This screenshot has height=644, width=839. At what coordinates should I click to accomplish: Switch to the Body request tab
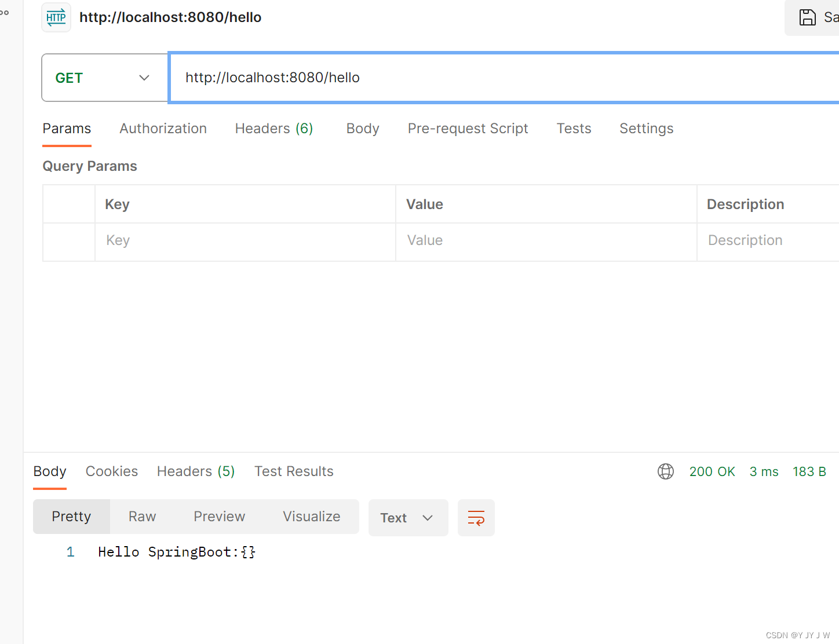(x=362, y=129)
